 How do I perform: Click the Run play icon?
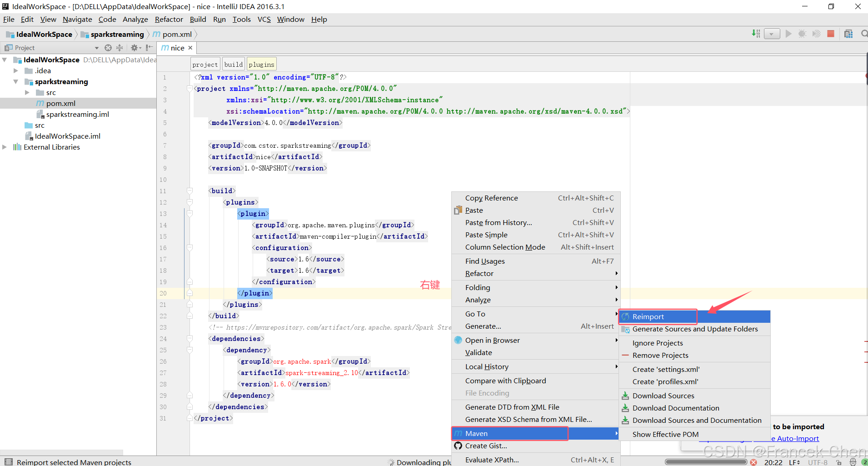(788, 34)
